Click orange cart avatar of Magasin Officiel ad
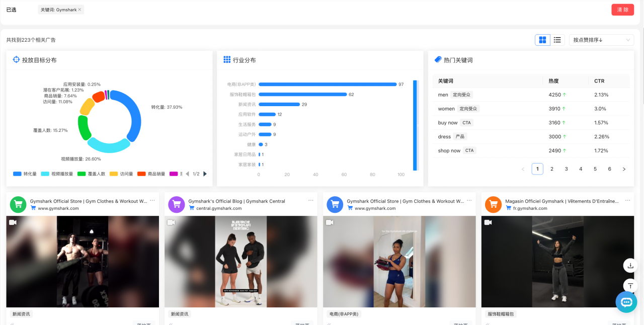 494,204
